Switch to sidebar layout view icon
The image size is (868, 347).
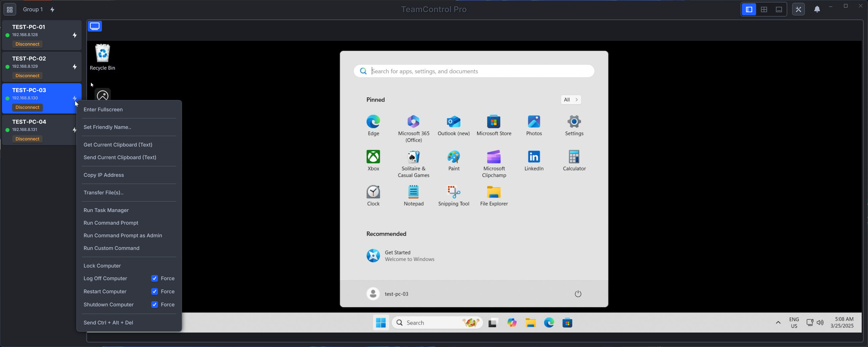point(749,9)
